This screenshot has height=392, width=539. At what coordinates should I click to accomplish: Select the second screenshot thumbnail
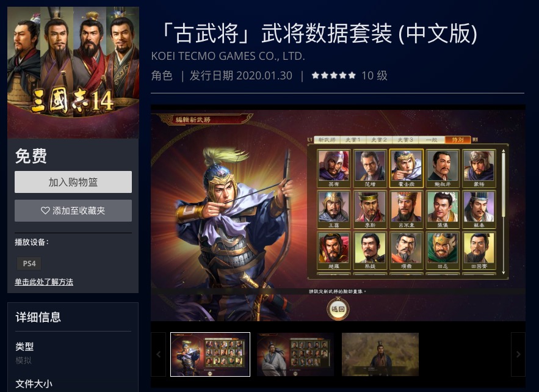[x=295, y=354]
